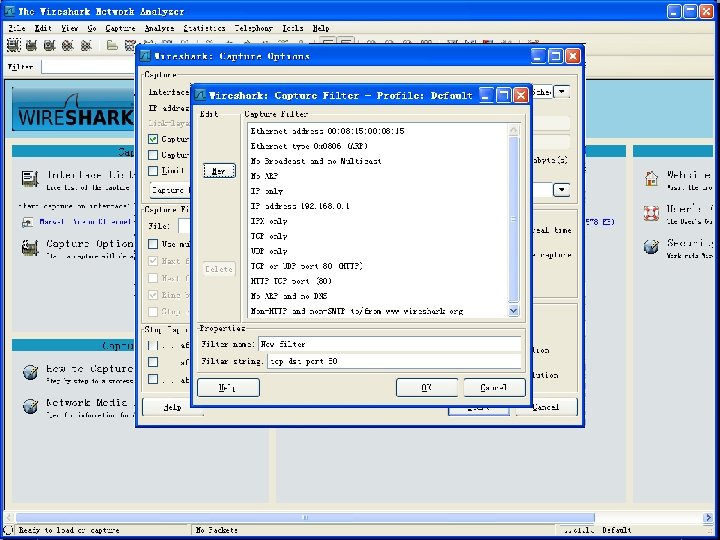This screenshot has height=540, width=720.
Task: Open the Edit menu
Action: coord(43,28)
